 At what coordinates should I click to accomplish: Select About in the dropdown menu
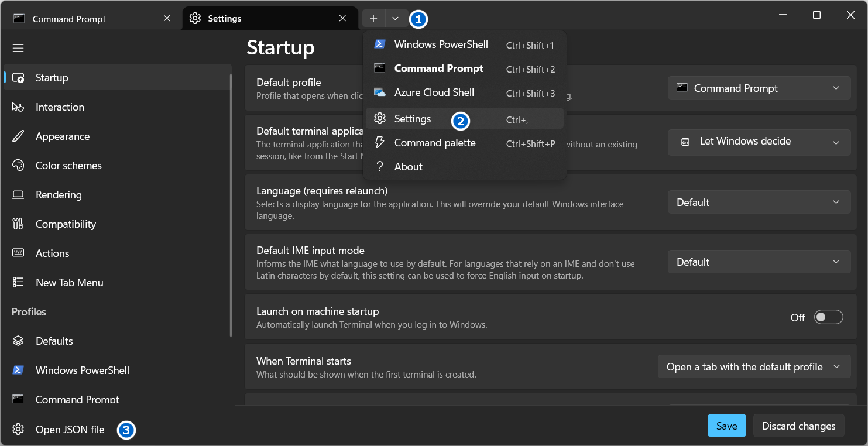point(408,167)
